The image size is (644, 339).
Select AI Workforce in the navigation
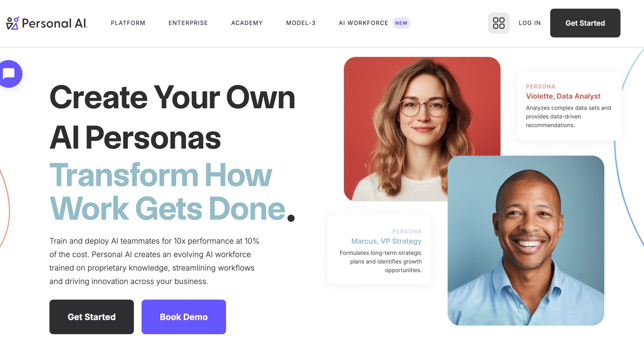click(363, 23)
